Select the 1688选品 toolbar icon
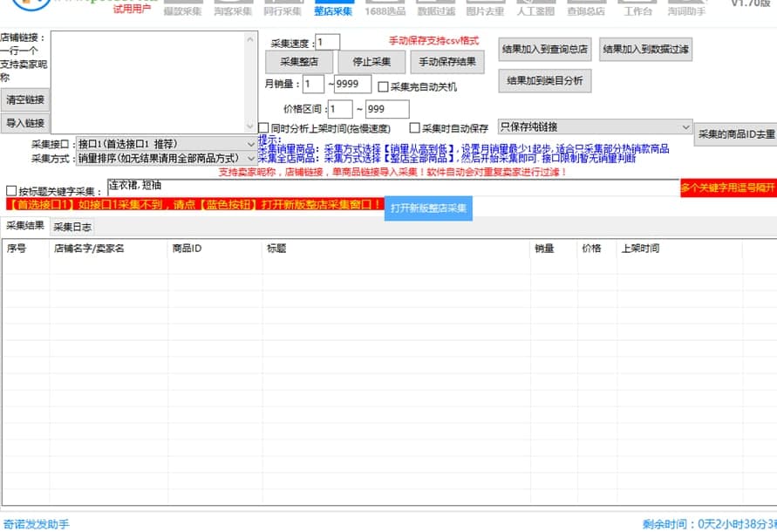Image resolution: width=777 pixels, height=532 pixels. point(385,9)
